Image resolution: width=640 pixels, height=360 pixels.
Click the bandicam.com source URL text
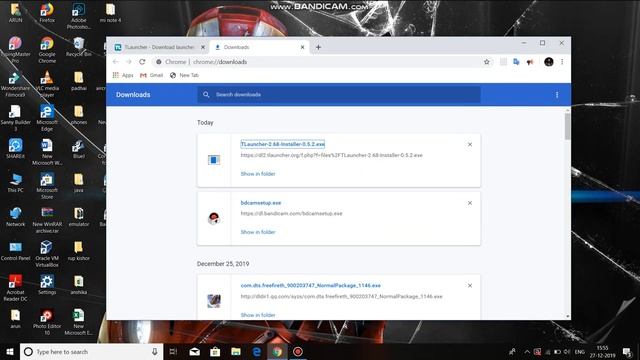(291, 213)
